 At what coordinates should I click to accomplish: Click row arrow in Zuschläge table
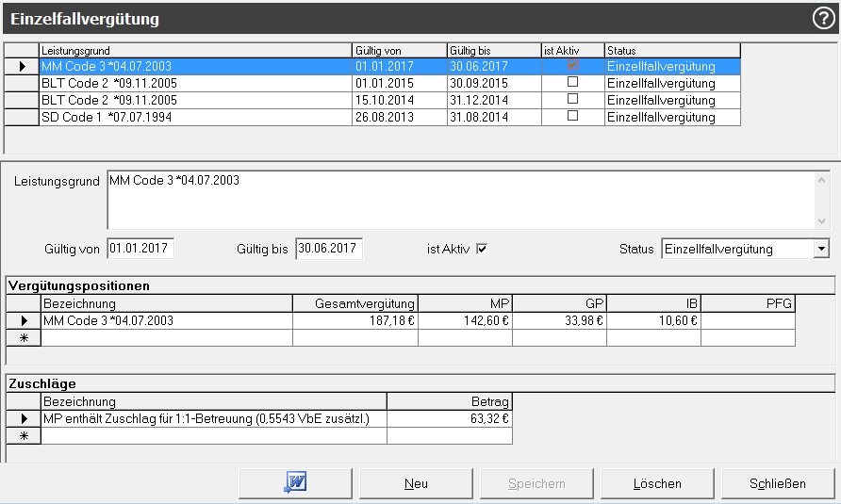point(24,418)
